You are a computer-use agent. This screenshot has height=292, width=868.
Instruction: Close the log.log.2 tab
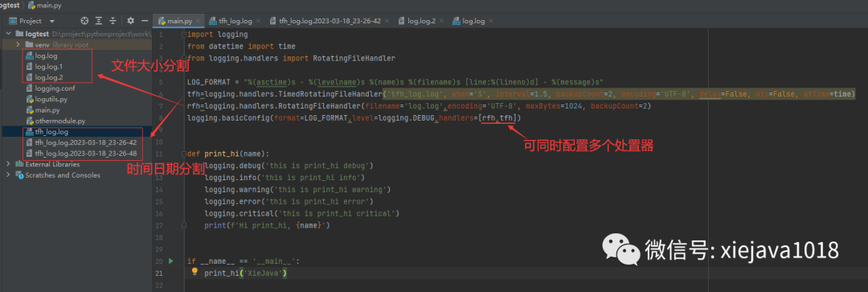coord(441,21)
